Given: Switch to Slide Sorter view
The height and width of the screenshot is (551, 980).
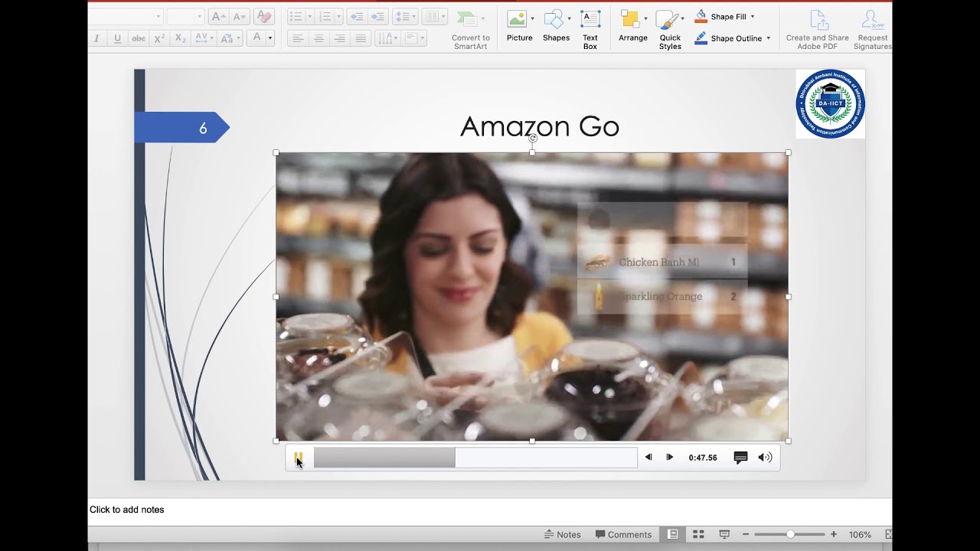Looking at the screenshot, I should 698,534.
